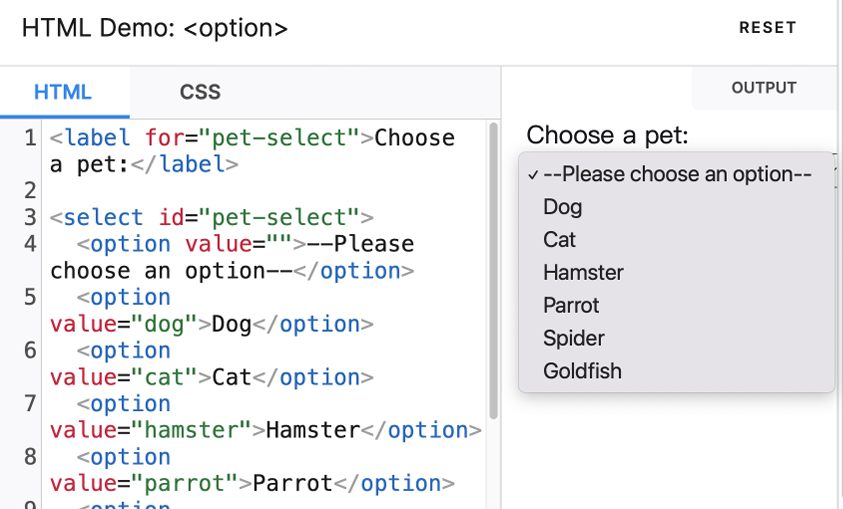This screenshot has height=509, width=843.
Task: Open the CSS tab
Action: click(200, 92)
